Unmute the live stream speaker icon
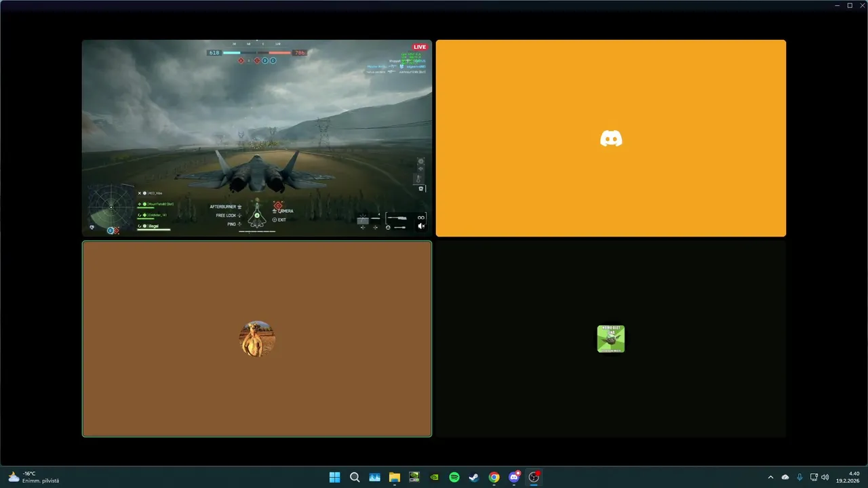868x488 pixels. pyautogui.click(x=421, y=226)
